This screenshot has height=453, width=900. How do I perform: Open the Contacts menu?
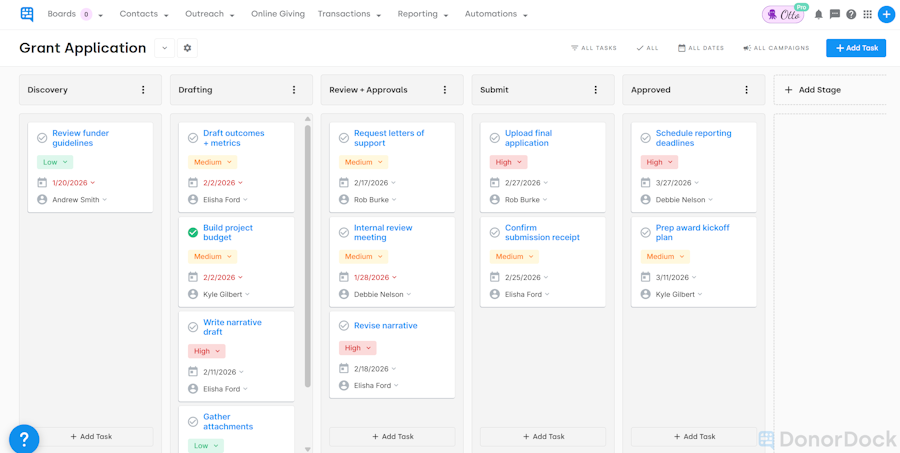click(144, 14)
